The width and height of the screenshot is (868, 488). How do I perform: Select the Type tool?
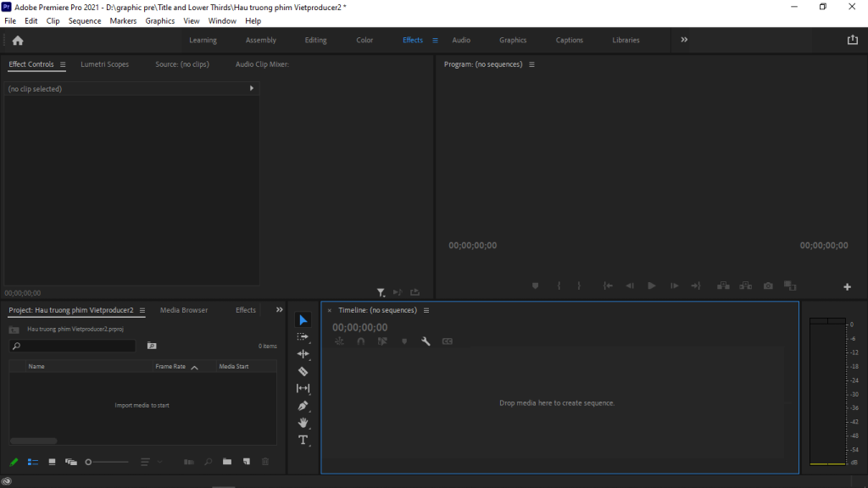point(303,440)
